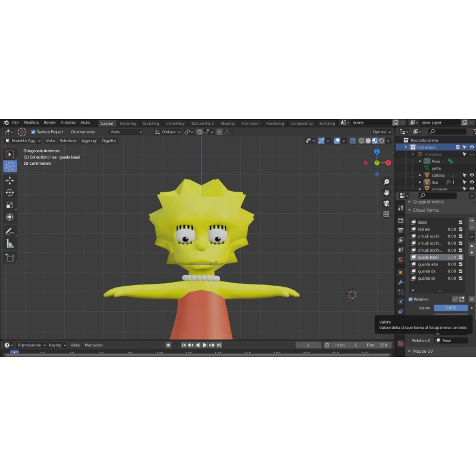Uncheck Surface Project checkbox
The image size is (476, 476).
33,131
